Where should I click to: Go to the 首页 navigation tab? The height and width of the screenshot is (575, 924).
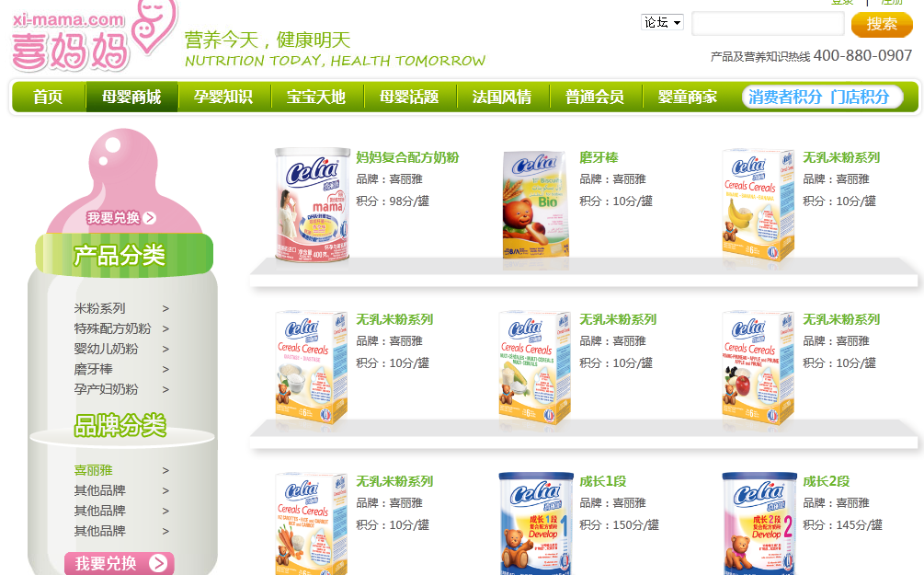tap(49, 97)
